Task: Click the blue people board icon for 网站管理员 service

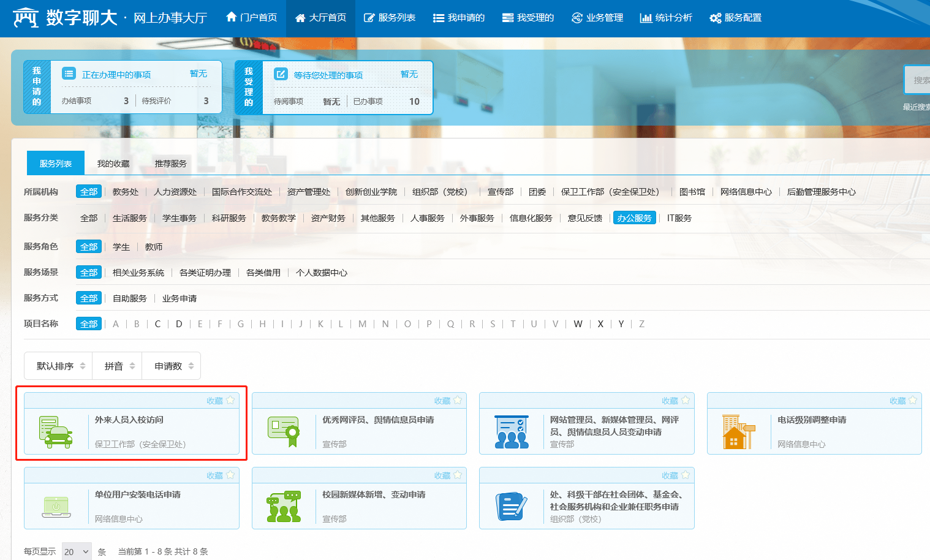Action: [511, 432]
